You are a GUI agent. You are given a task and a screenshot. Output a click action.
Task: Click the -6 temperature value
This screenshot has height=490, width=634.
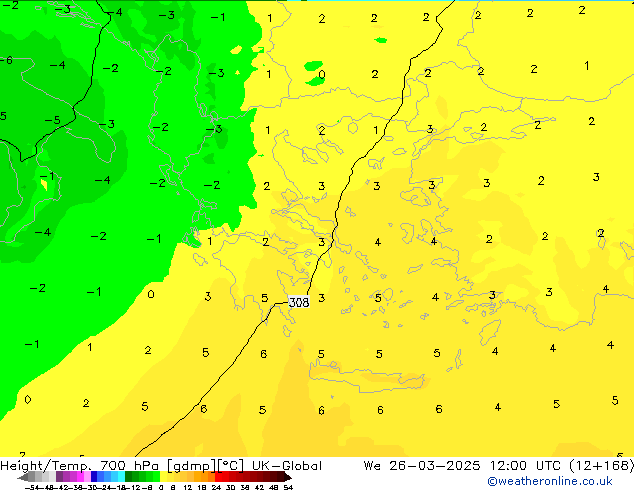[6, 60]
